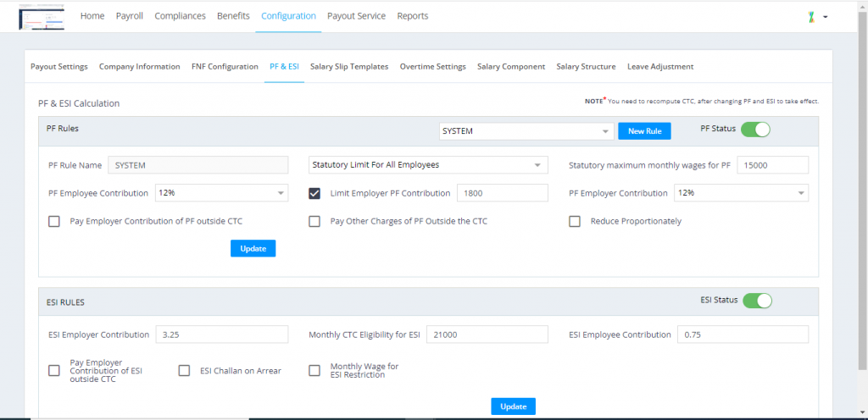
Task: Open the Payroll menu
Action: [130, 16]
